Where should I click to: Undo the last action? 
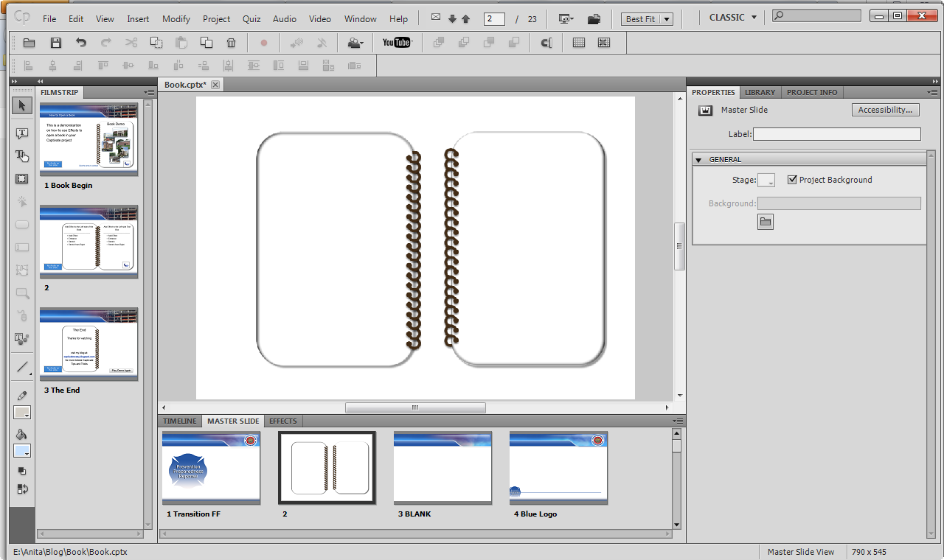coord(81,43)
